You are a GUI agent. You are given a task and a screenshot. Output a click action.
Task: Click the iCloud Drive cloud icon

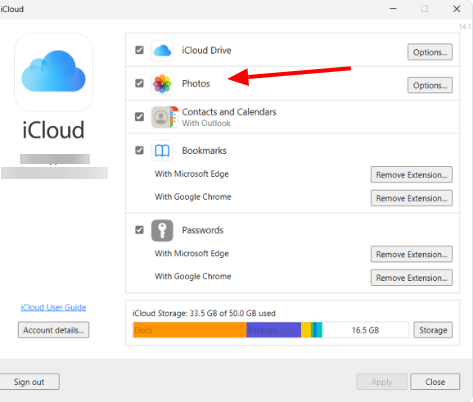pyautogui.click(x=162, y=51)
